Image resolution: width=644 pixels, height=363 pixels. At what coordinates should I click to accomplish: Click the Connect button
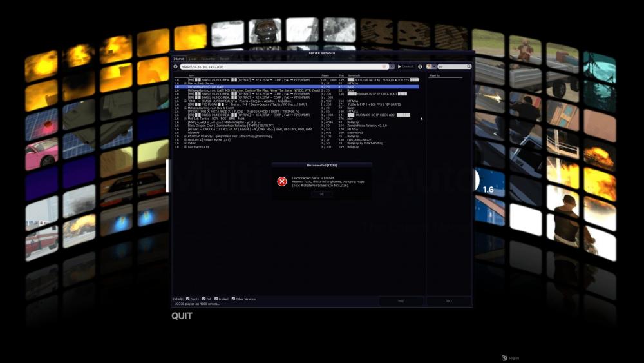tap(406, 66)
